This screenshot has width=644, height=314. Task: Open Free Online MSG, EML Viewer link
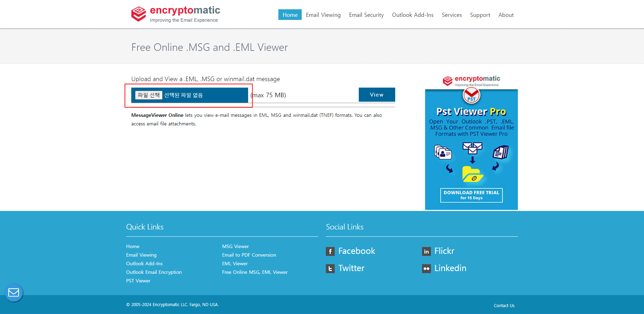(255, 272)
